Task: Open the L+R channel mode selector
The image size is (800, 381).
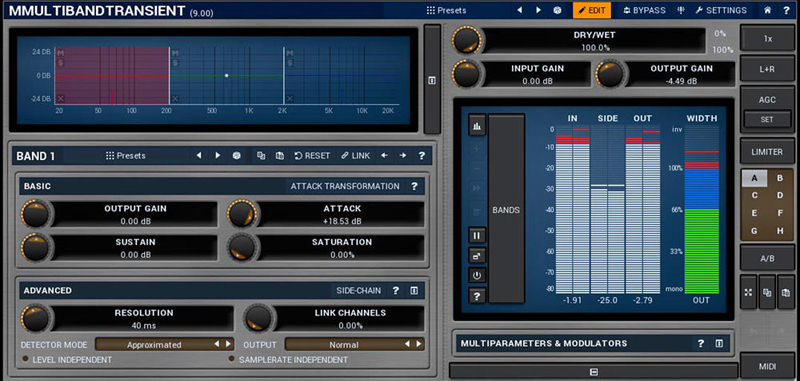Action: point(767,69)
